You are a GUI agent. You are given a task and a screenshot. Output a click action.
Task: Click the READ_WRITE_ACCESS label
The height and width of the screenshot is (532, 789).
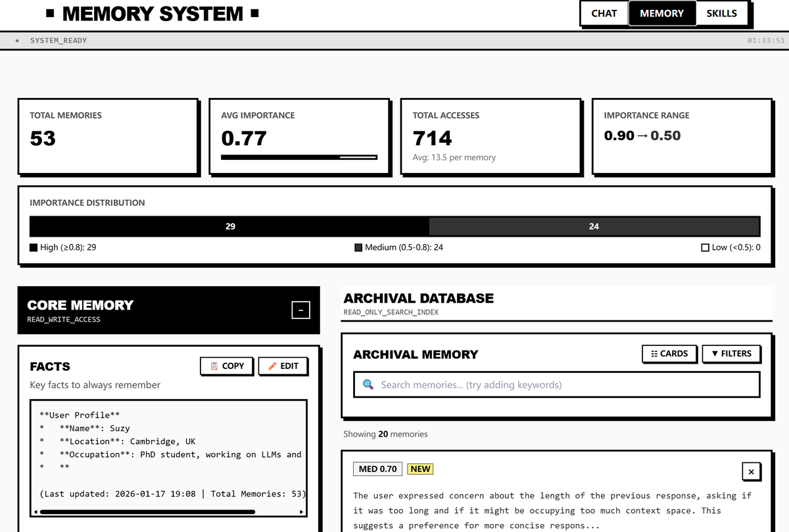(64, 320)
